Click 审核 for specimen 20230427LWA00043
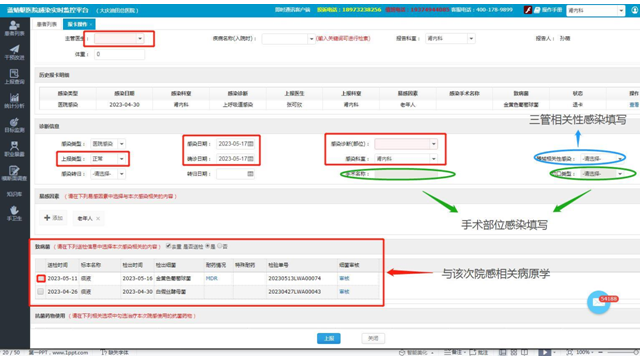Viewport: 640px width, 360px height. pyautogui.click(x=344, y=291)
